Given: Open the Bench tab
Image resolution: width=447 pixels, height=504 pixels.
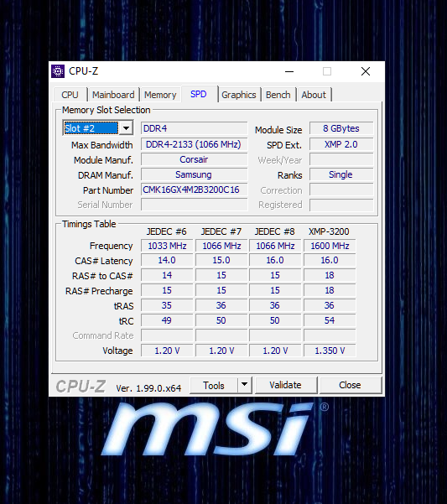Looking at the screenshot, I should point(278,95).
